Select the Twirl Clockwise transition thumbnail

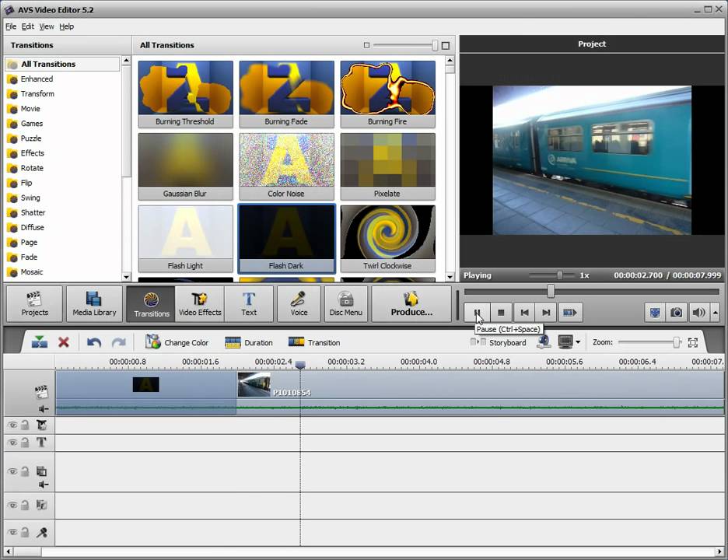[x=387, y=238]
